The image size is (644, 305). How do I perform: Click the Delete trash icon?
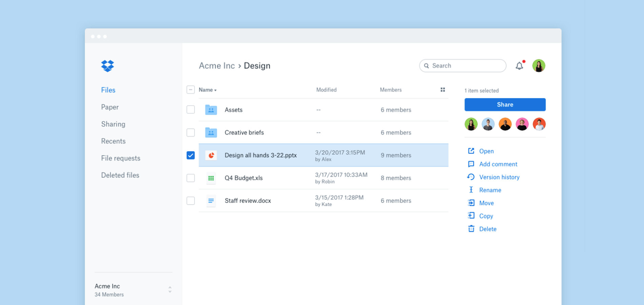click(x=471, y=229)
